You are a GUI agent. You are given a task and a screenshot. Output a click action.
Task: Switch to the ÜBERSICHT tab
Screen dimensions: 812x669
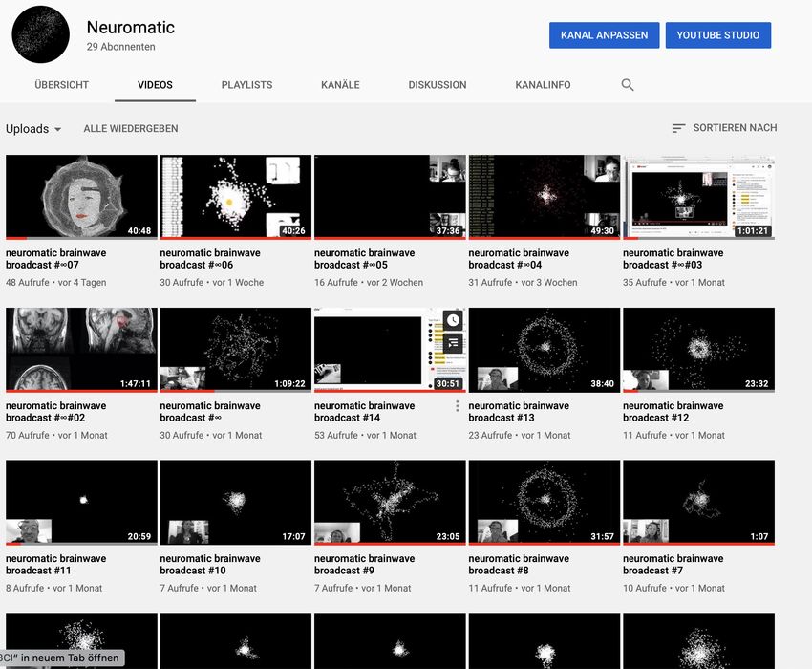(62, 85)
